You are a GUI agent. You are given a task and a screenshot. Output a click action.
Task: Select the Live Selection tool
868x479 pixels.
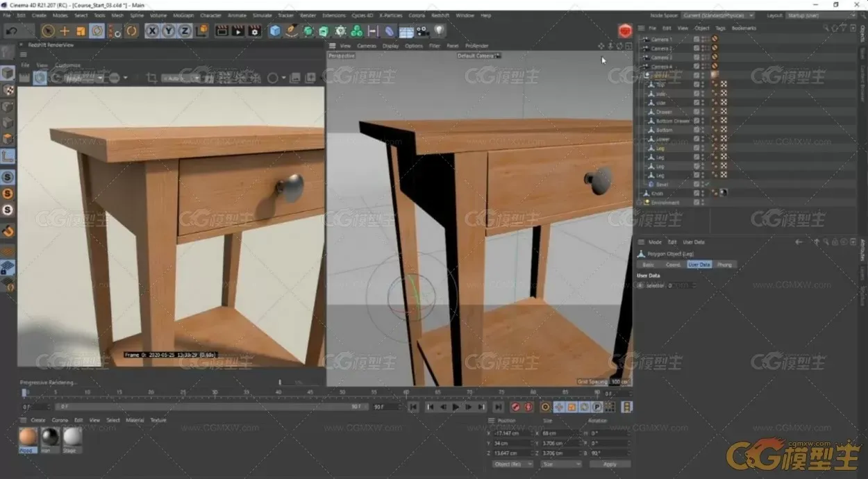(48, 31)
